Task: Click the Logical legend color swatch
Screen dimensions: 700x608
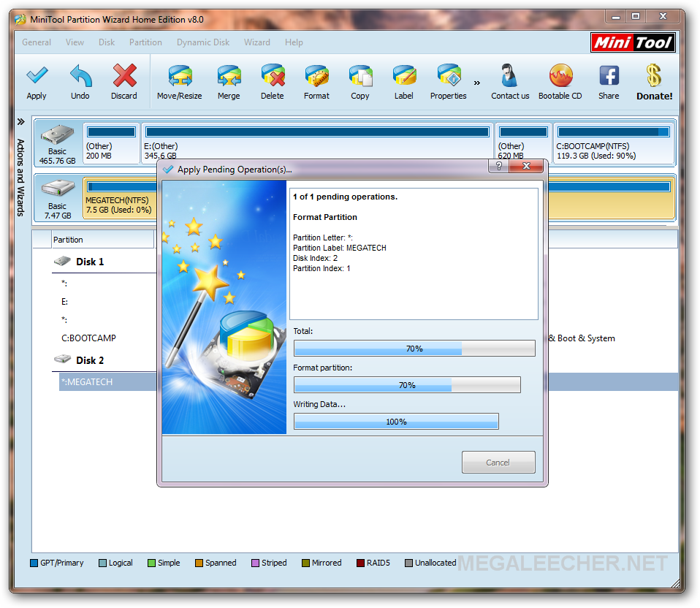Action: [x=103, y=563]
